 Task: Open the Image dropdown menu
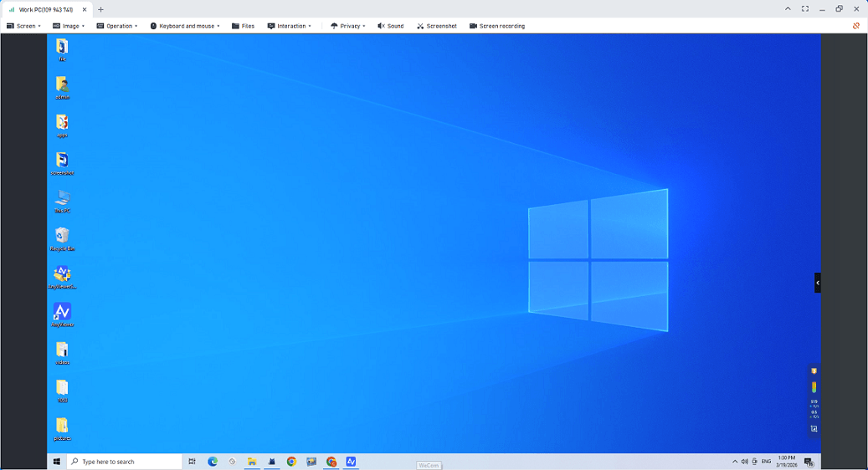[69, 26]
